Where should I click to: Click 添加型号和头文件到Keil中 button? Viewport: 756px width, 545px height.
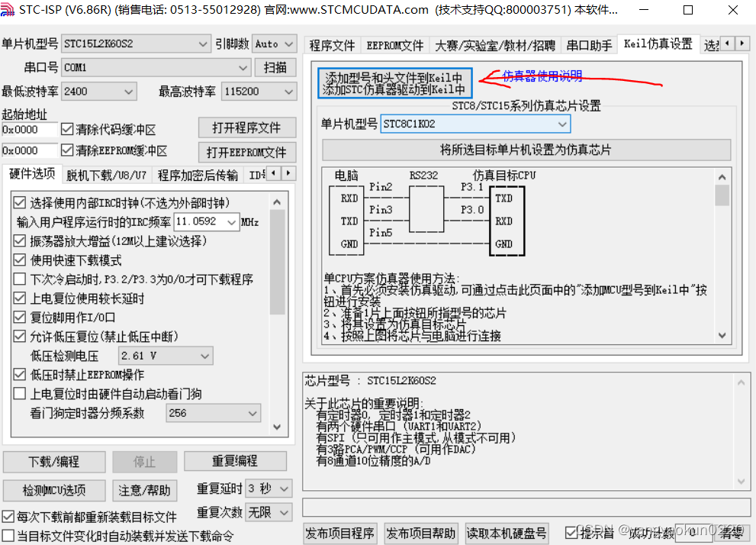pos(394,83)
